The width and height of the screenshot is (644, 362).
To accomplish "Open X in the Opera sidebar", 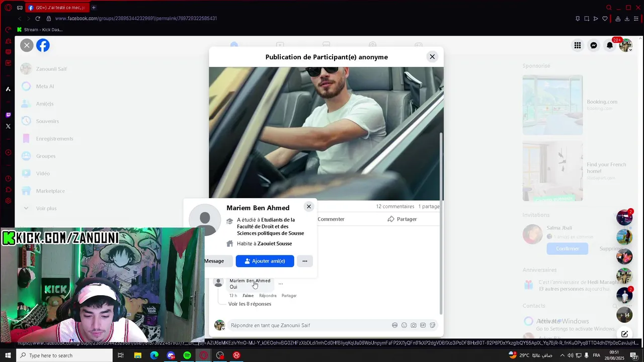I will pos(8,126).
